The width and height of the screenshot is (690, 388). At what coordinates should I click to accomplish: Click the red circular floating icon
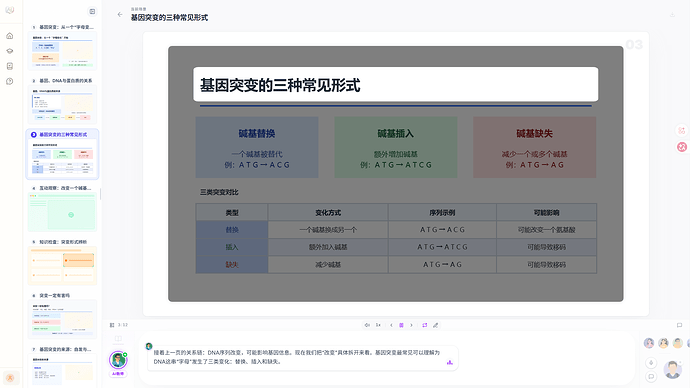click(682, 147)
